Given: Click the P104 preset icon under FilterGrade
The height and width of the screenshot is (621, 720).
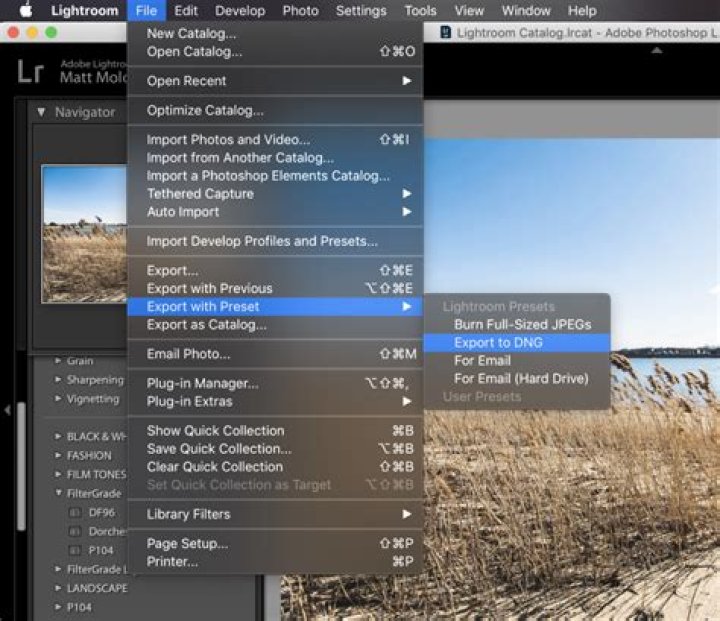Looking at the screenshot, I should 75,550.
